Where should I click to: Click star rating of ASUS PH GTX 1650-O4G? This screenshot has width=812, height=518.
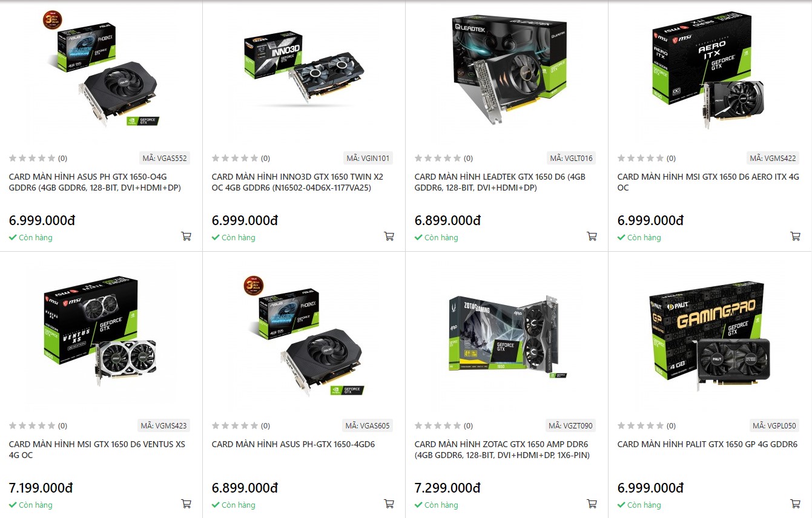coord(32,159)
